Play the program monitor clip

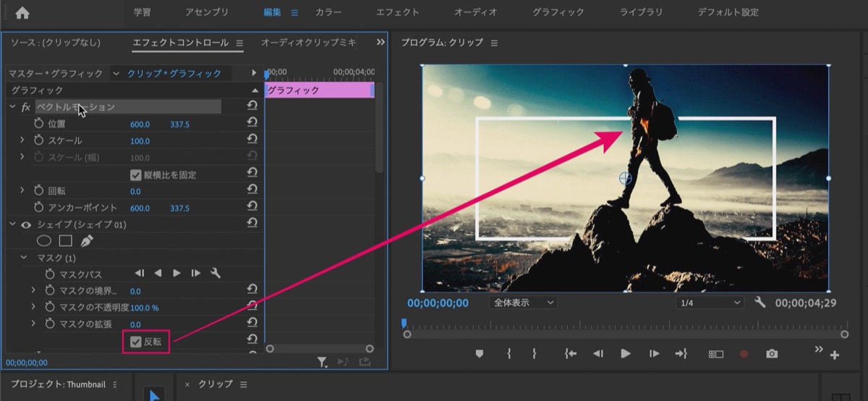(626, 354)
